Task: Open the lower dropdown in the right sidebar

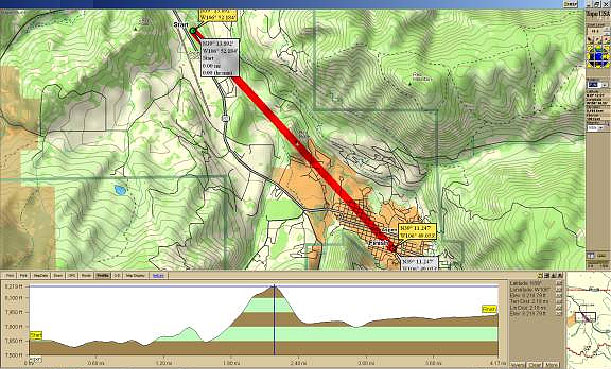Action: click(x=598, y=127)
